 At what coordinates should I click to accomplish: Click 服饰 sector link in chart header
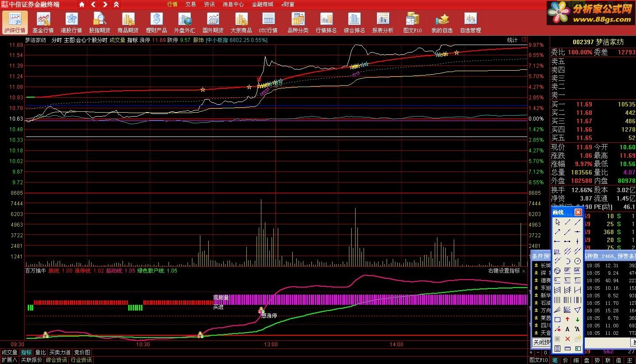pyautogui.click(x=198, y=40)
